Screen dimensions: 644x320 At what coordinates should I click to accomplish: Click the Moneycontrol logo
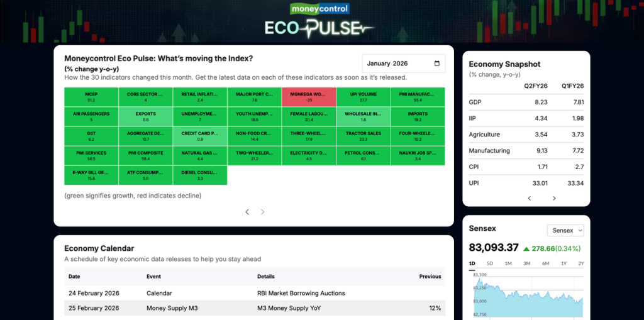[319, 9]
